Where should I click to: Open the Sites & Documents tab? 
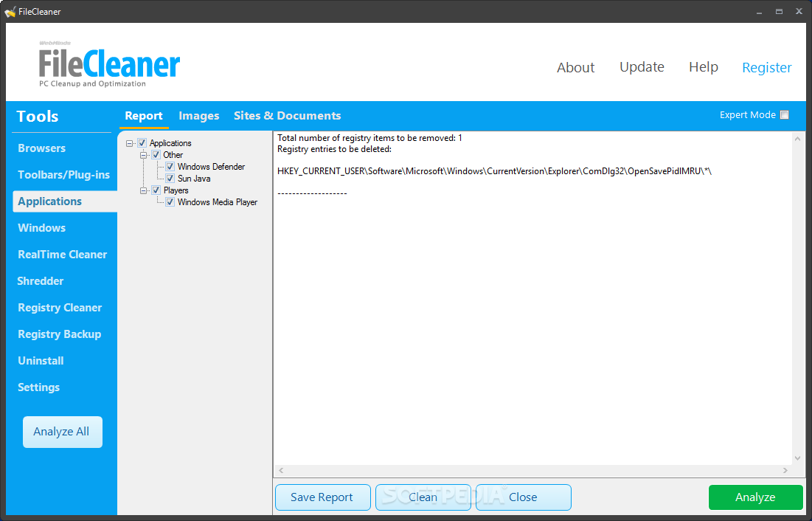288,116
